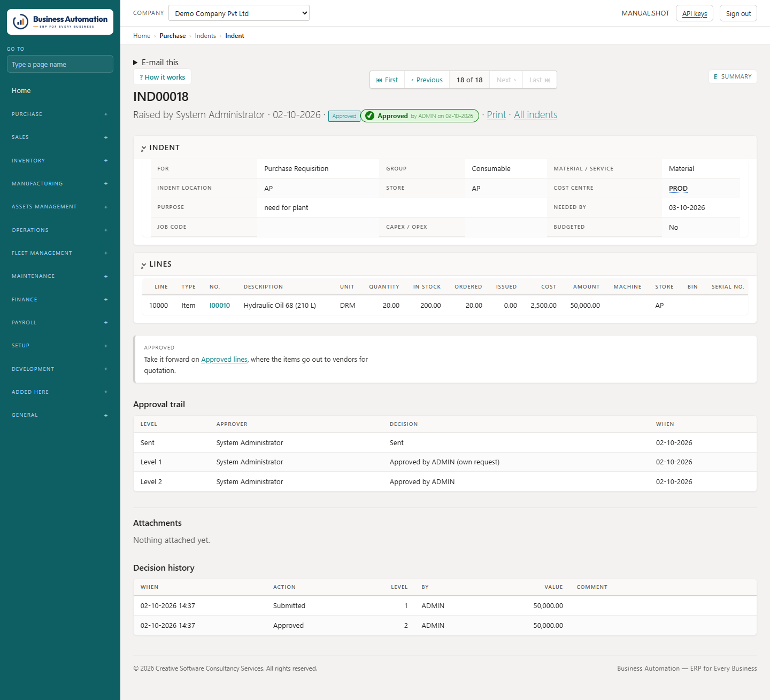Screen dimensions: 770x700
Task: Collapse the INDENT section chevron
Action: pyautogui.click(x=143, y=148)
